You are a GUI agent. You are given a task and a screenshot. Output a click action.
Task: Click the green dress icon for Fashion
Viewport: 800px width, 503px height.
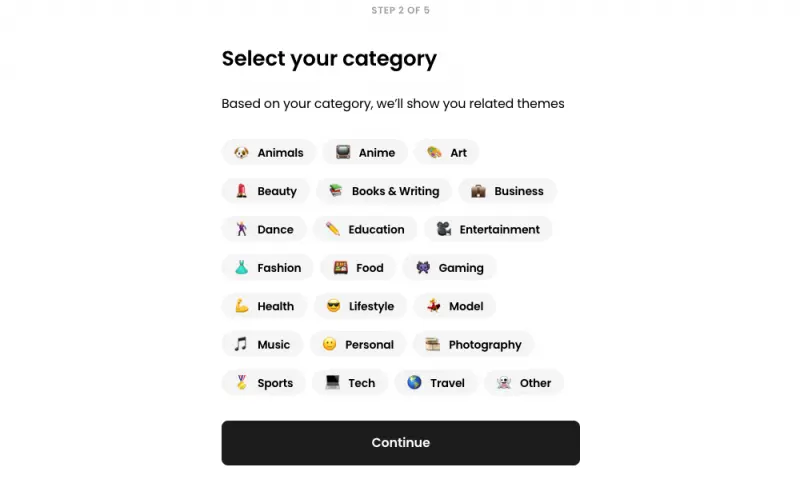(x=241, y=268)
